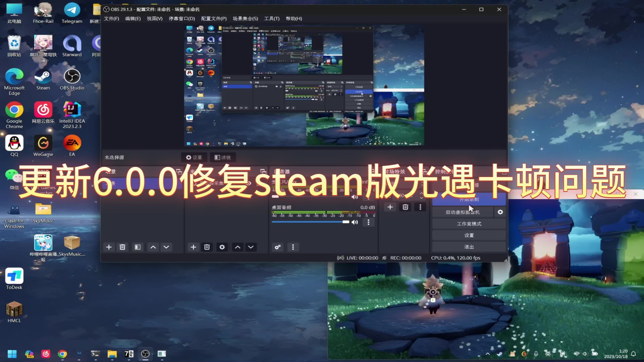
Task: Open Fhoe-Rail desktop shortcut
Action: 43,13
